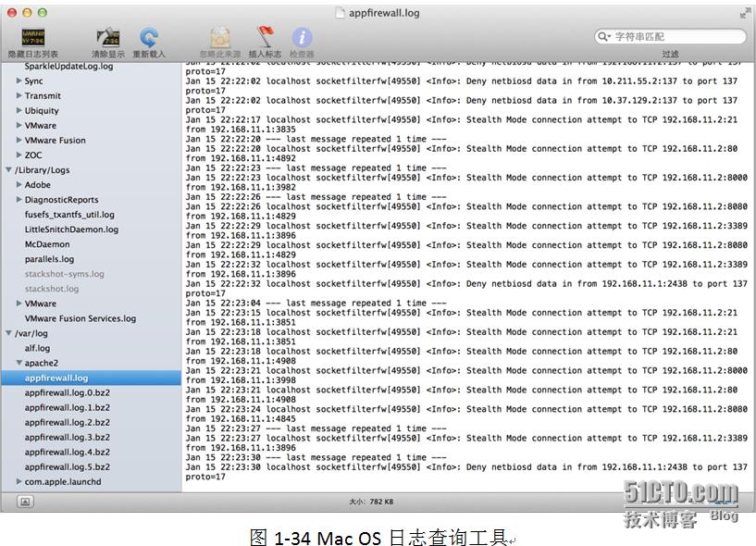
Task: Click the 22:23:04 last message repeated line
Action: 316,303
